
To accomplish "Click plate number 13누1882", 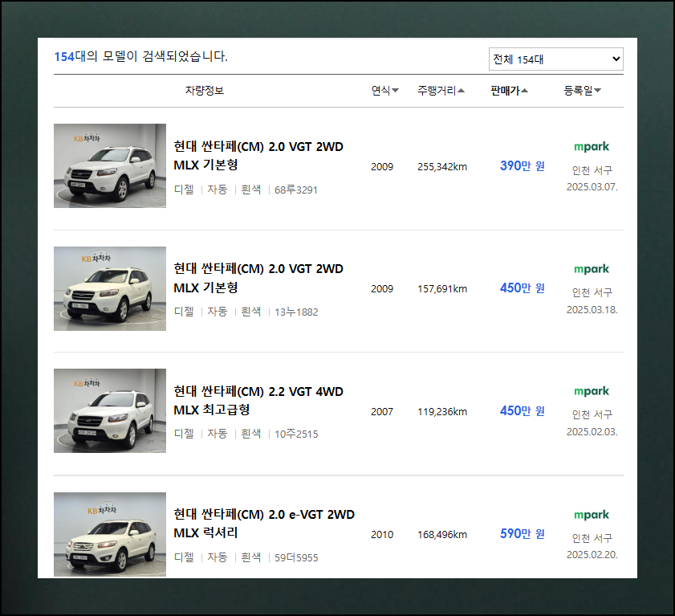I will pyautogui.click(x=296, y=312).
